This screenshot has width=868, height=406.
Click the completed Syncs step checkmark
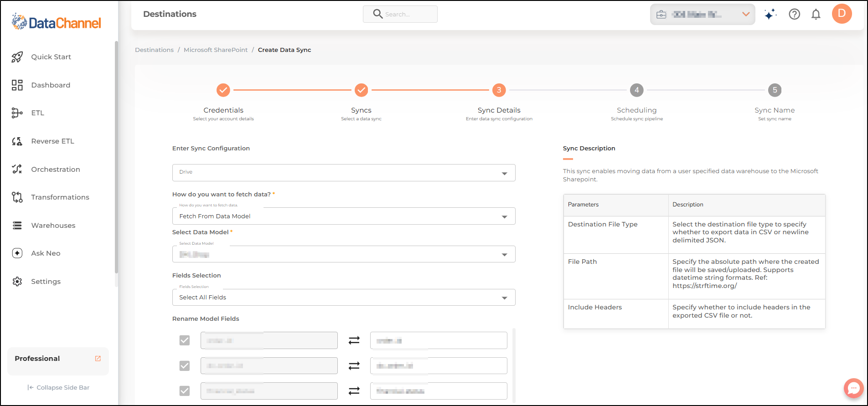[362, 90]
